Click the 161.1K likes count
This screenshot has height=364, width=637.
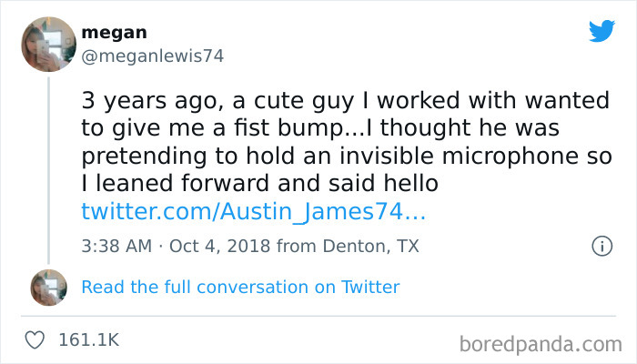(x=88, y=339)
